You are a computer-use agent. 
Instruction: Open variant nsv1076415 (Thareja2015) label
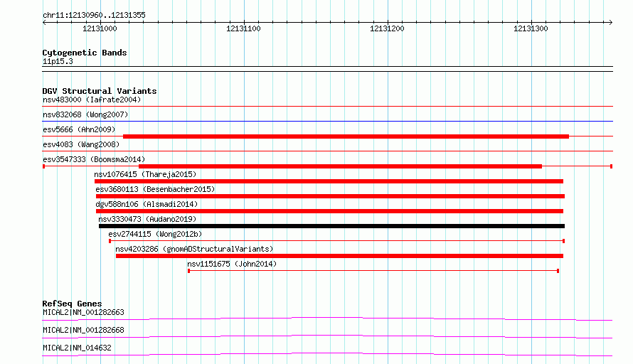pos(145,174)
